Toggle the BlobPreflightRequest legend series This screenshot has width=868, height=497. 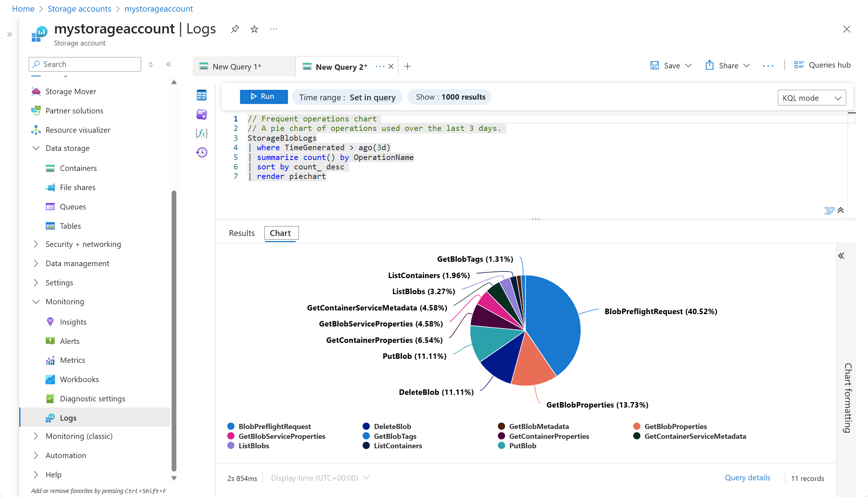point(269,426)
